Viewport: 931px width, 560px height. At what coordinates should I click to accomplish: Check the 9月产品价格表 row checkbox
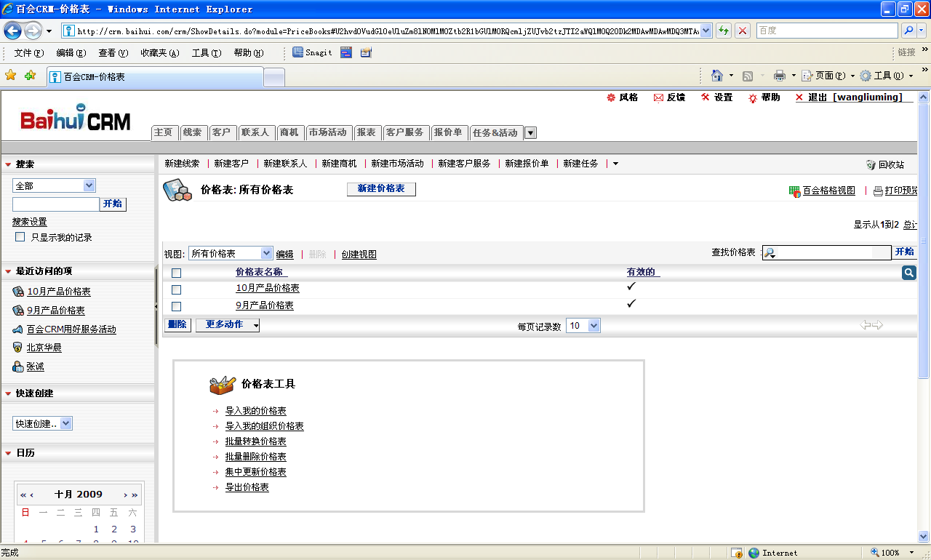[x=176, y=306]
